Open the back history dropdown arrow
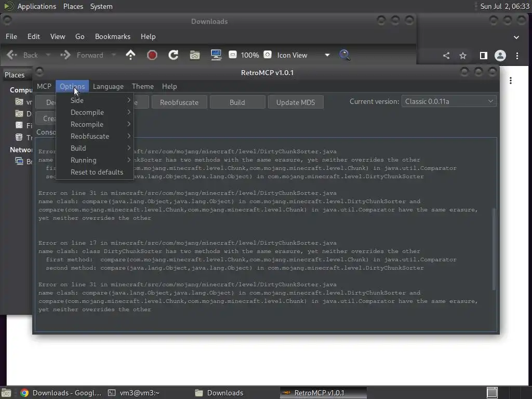 click(48, 55)
